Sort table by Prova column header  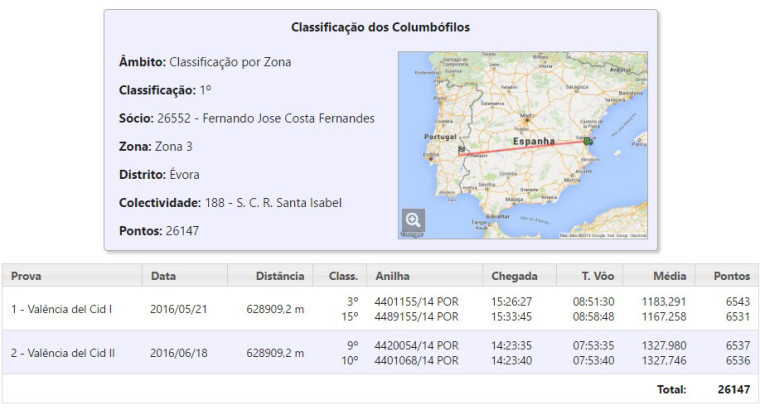coord(26,275)
